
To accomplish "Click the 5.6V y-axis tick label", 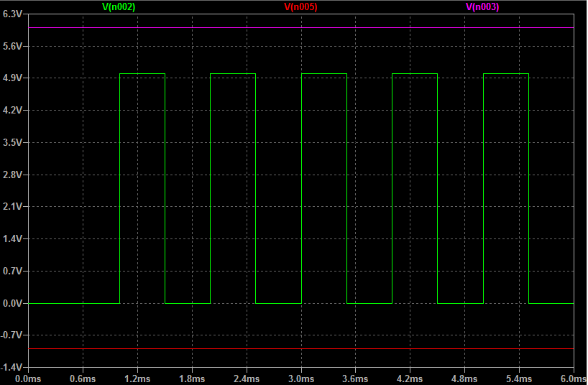I will pos(13,46).
